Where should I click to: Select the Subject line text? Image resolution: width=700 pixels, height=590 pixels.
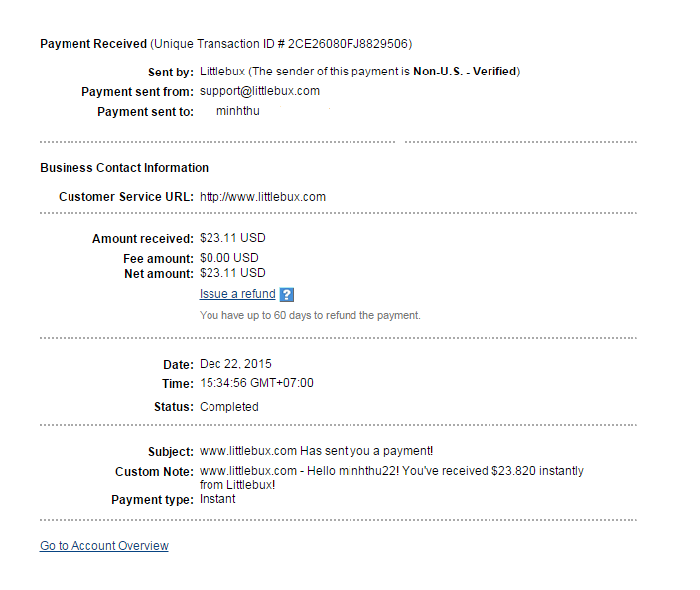click(x=316, y=452)
